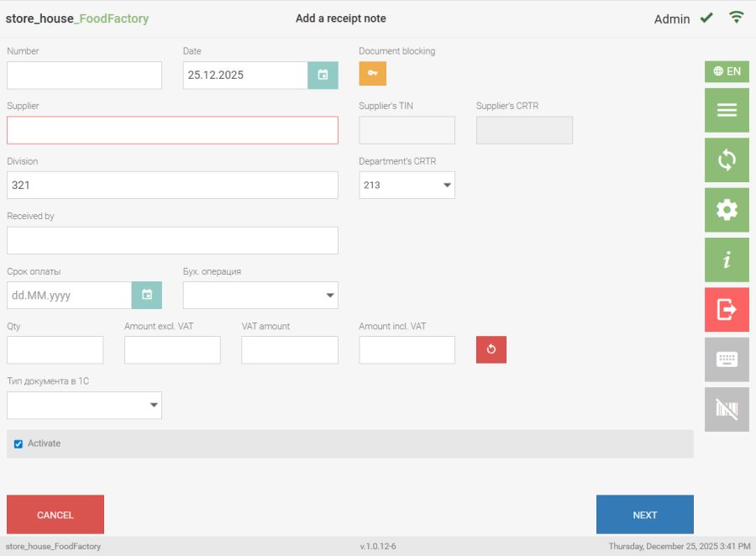Toggle the on-screen keyboard icon
This screenshot has width=756, height=556.
click(727, 359)
